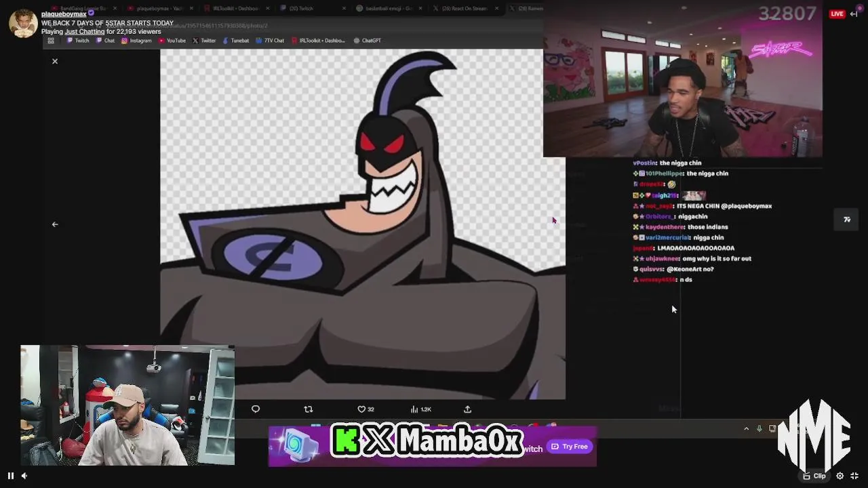Click the @plaqueboymax mention in chat
Viewport: 868px width, 488px height.
tap(747, 206)
